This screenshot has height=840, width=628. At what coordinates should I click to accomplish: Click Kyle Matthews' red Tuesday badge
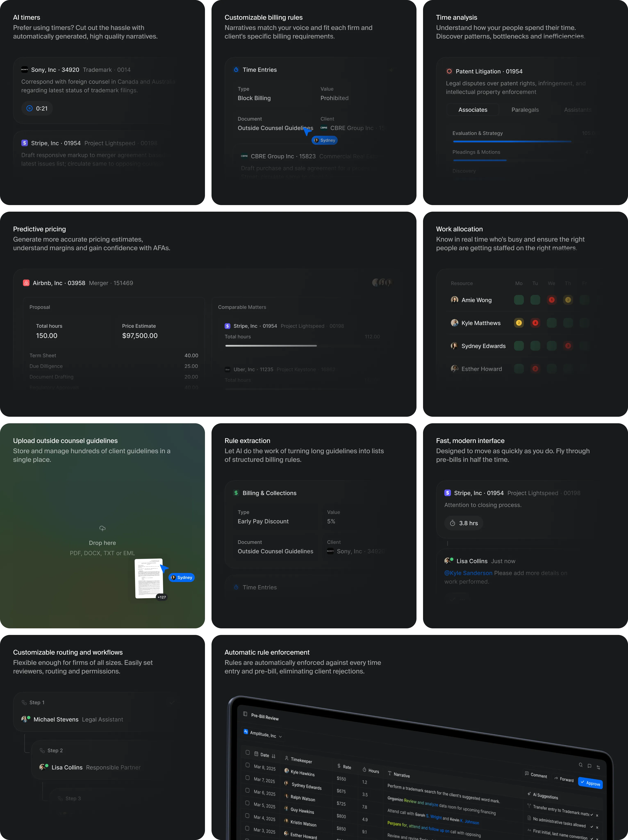[535, 323]
